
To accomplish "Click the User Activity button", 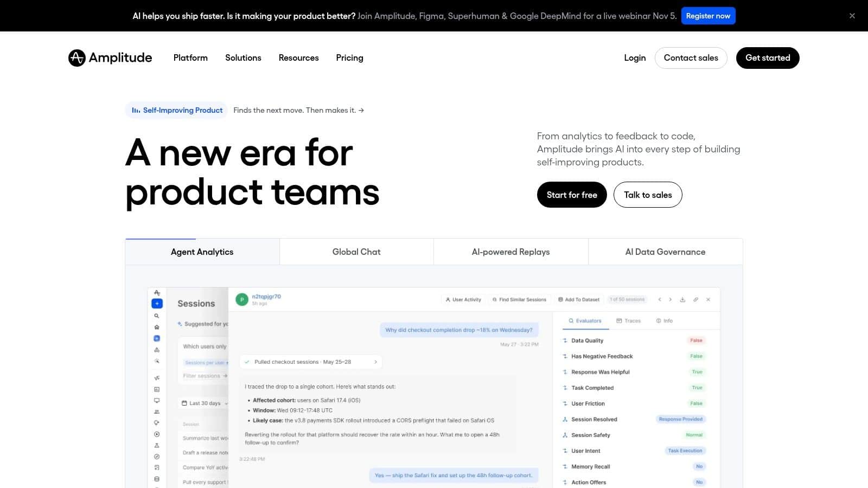I will click(x=463, y=299).
